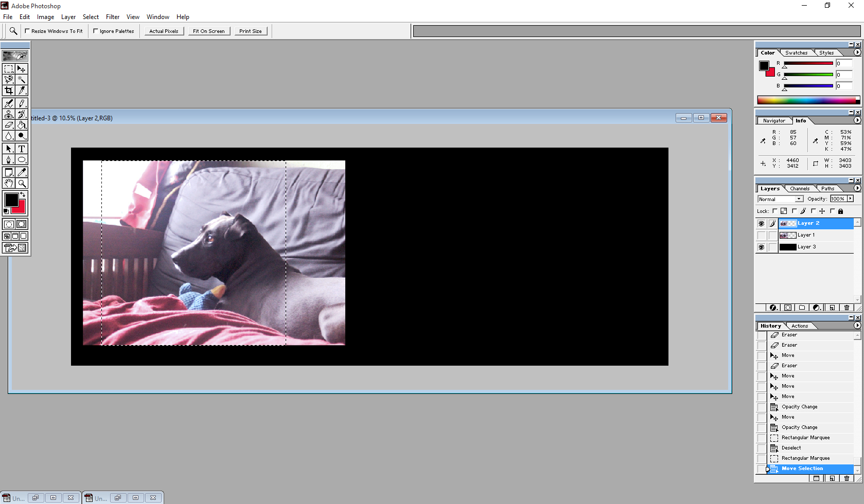Screen dimensions: 864x504
Task: Create a new layer set folder
Action: pyautogui.click(x=802, y=308)
